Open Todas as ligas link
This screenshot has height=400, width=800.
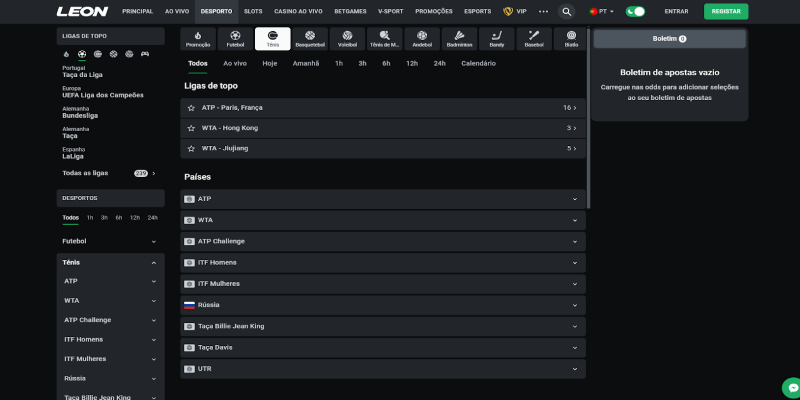click(x=109, y=173)
